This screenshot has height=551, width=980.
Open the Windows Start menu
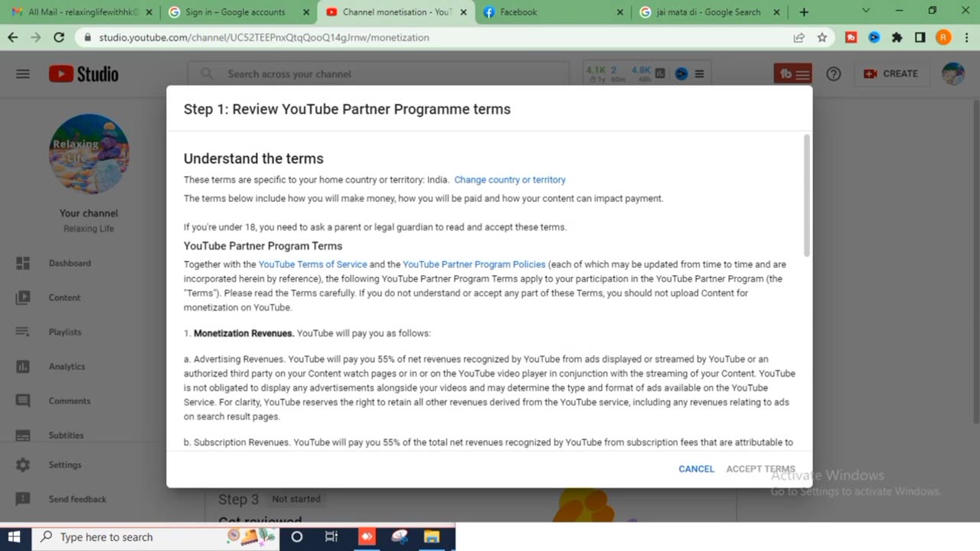[x=15, y=536]
